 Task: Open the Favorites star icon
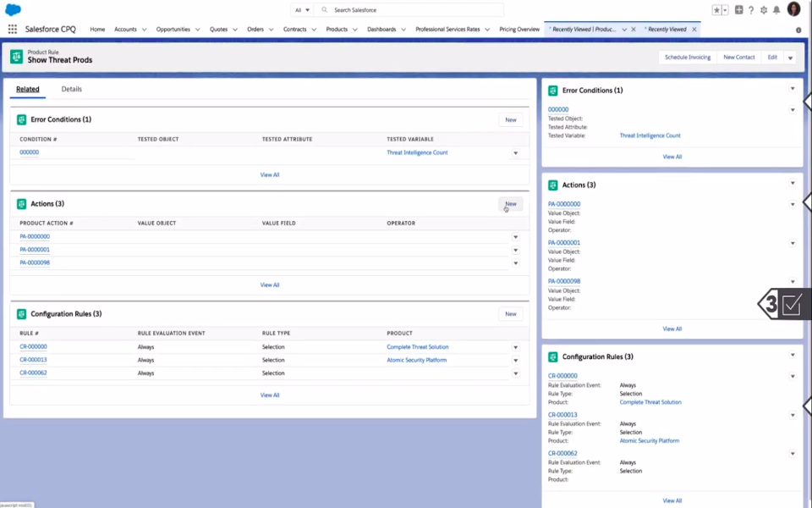point(716,10)
